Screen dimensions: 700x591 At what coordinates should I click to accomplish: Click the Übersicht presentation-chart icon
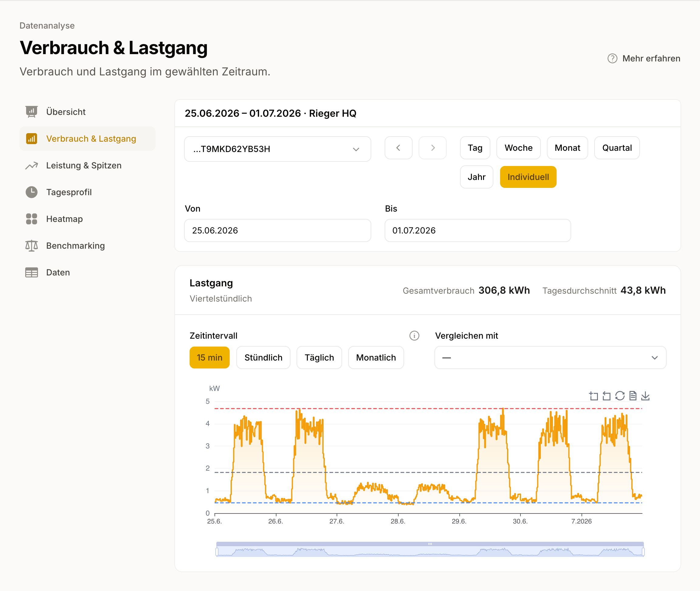(32, 112)
